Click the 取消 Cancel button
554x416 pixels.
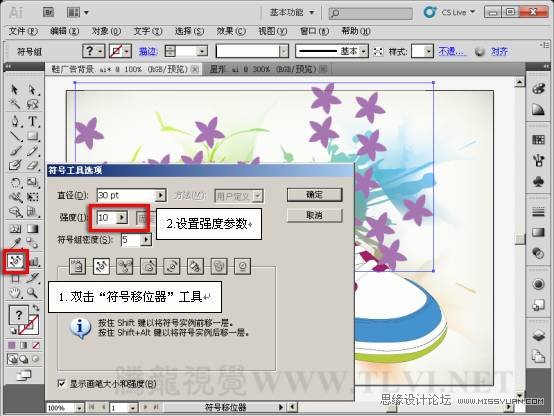314,215
